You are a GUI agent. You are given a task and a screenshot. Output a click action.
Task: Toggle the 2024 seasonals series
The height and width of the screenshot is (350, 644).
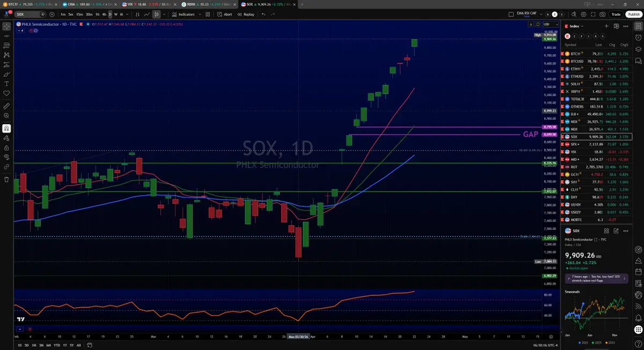pyautogui.click(x=610, y=342)
